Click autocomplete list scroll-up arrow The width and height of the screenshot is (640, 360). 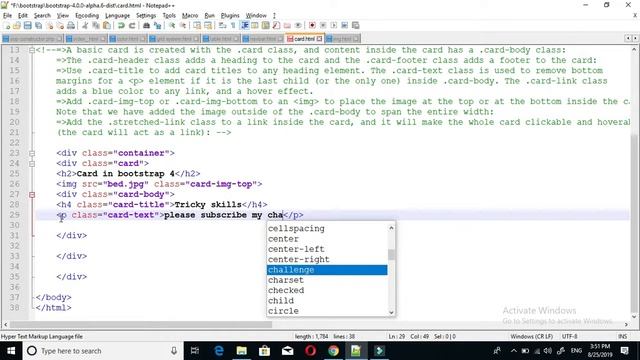(391, 228)
